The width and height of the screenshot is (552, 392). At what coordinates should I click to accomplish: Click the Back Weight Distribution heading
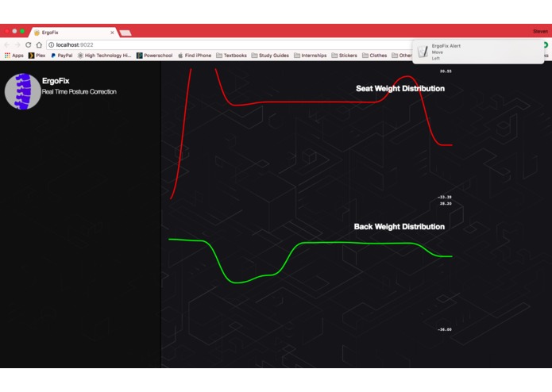tap(400, 227)
